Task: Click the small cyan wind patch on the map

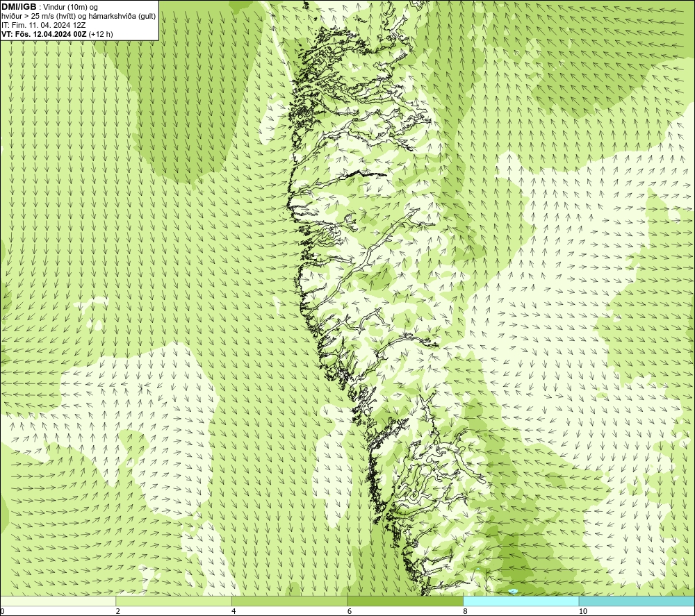Action: click(x=514, y=591)
